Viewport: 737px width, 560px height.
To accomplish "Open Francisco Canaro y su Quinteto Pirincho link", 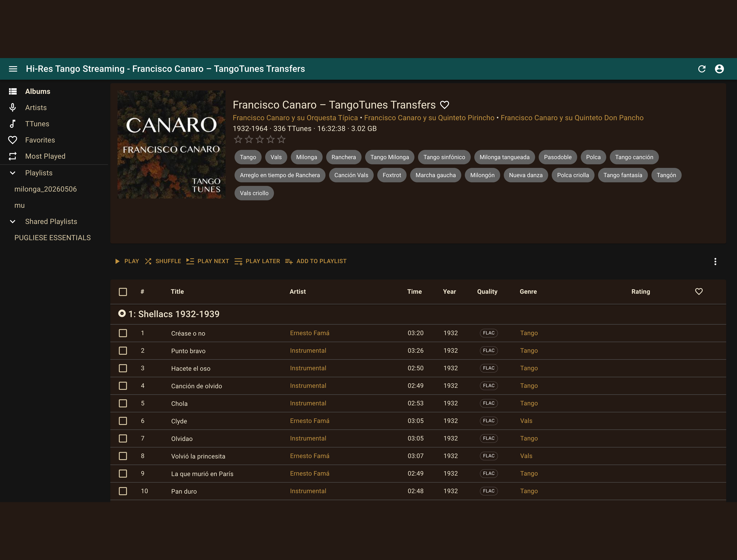I will (429, 118).
